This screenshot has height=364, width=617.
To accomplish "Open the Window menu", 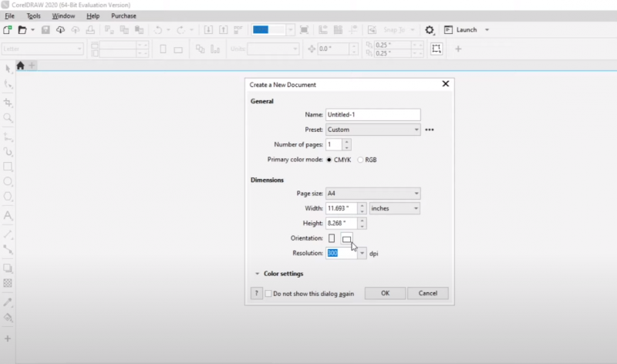I will (x=63, y=15).
